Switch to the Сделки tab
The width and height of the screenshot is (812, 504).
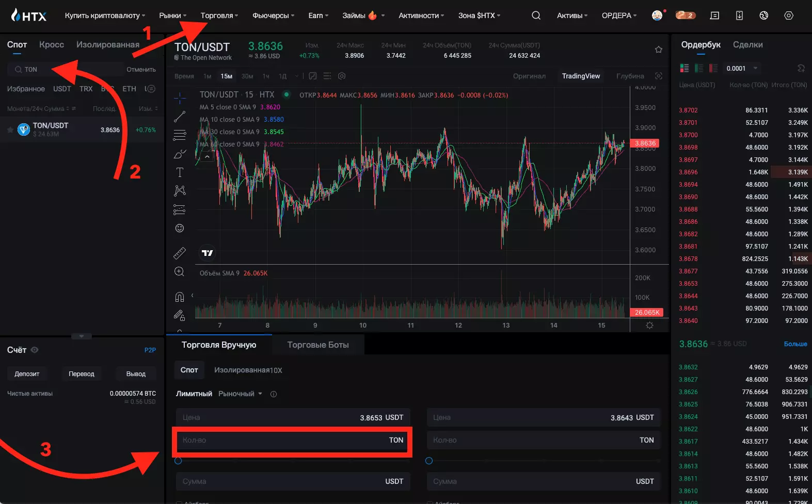click(x=747, y=44)
